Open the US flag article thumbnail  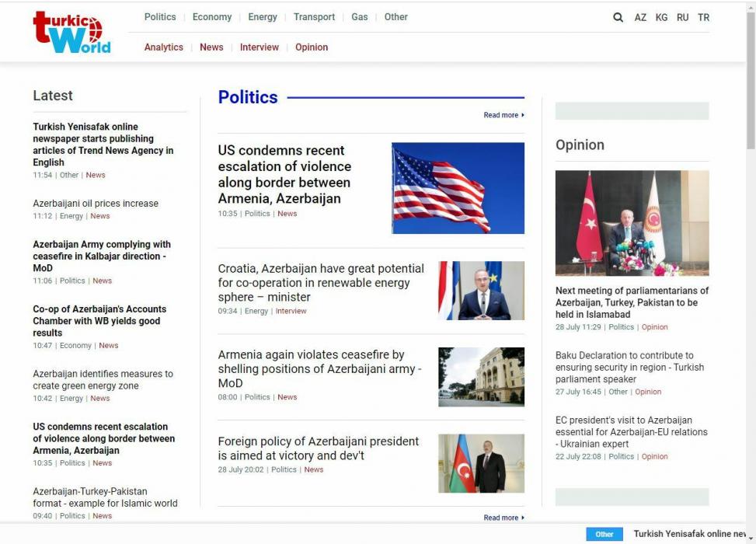(x=458, y=188)
